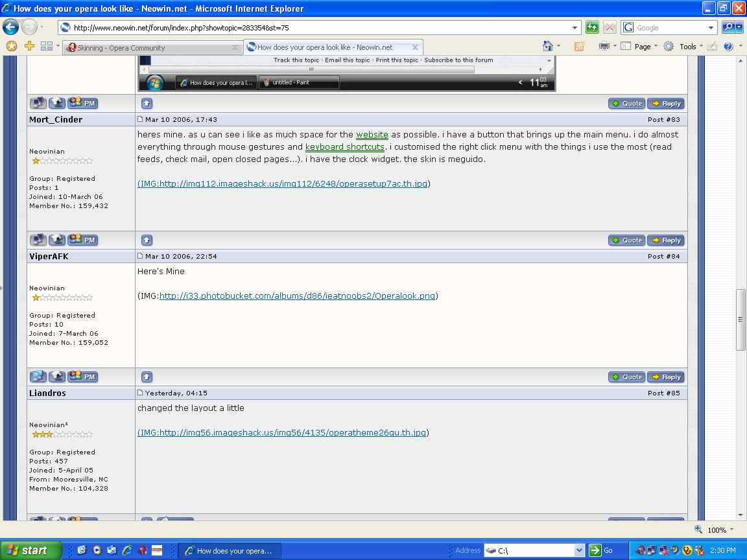Click the URL address bar field
Viewport: 747px width, 560px height.
click(x=320, y=28)
